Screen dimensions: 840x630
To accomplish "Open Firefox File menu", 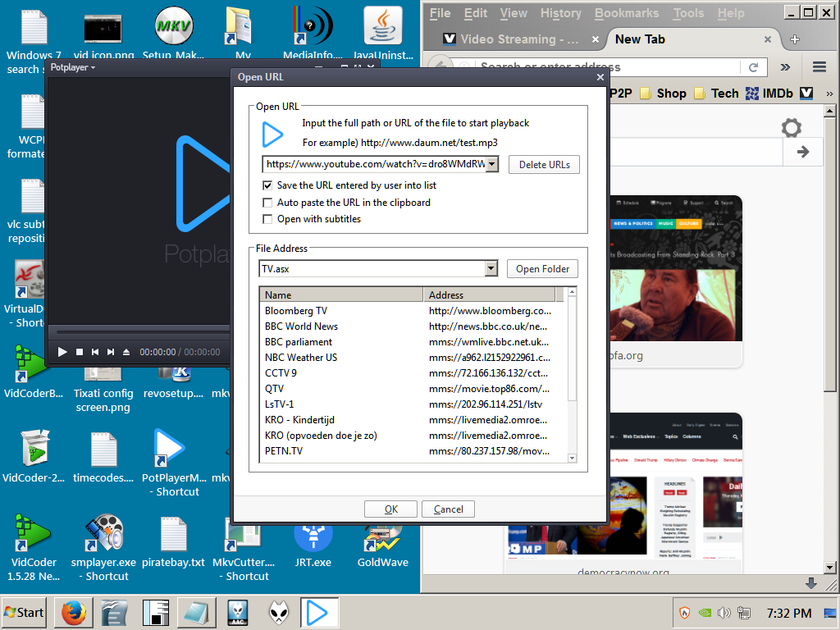I will pos(440,13).
